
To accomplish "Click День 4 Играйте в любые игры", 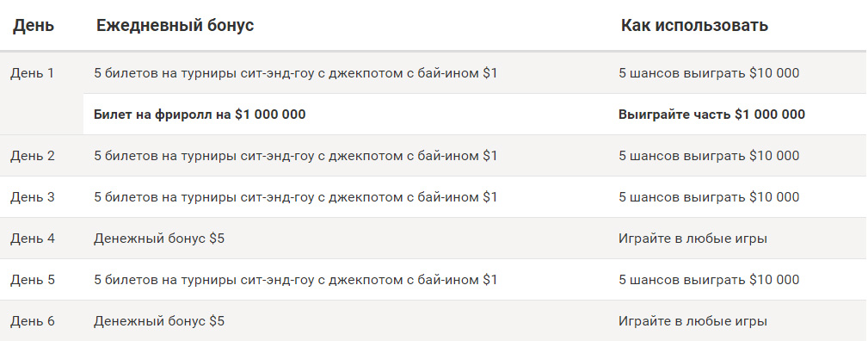I will point(693,239).
